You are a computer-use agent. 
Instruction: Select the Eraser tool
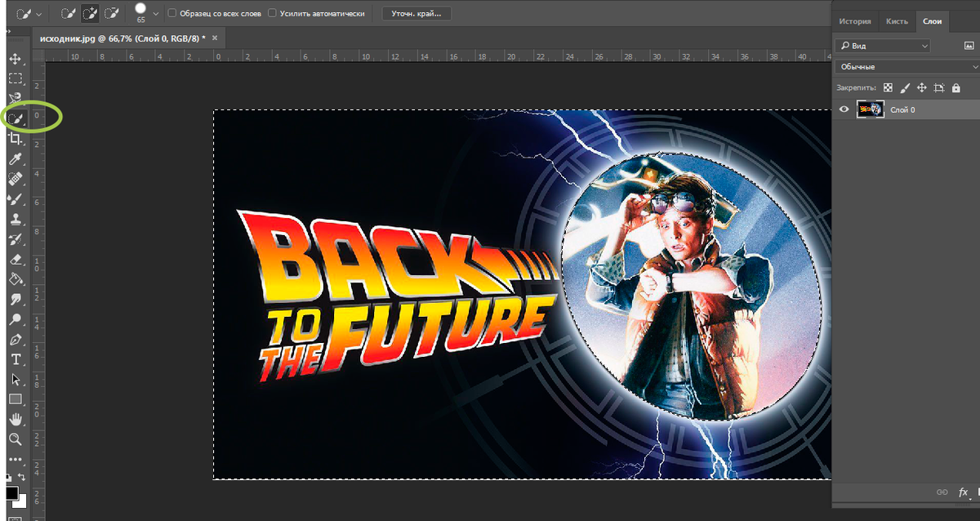(15, 259)
